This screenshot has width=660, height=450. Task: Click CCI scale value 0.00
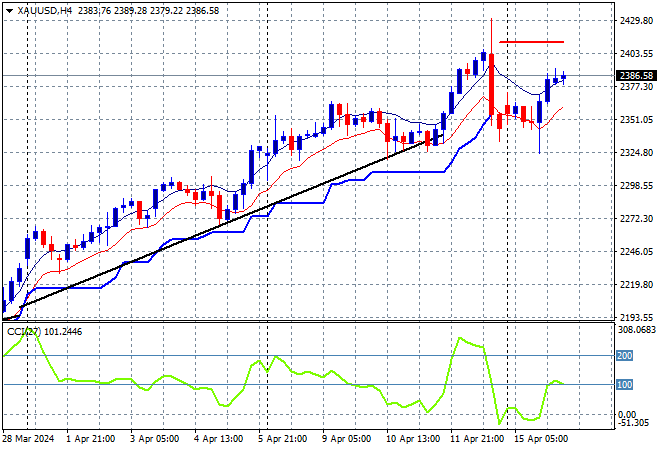coord(627,415)
